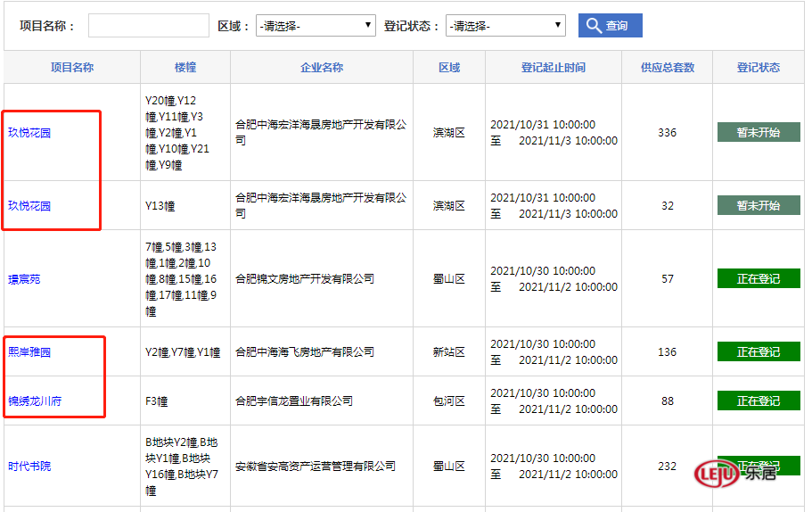This screenshot has width=812, height=512.
Task: Select the Y2幢,Y7幢,Y1幢 building cell
Action: pos(185,352)
